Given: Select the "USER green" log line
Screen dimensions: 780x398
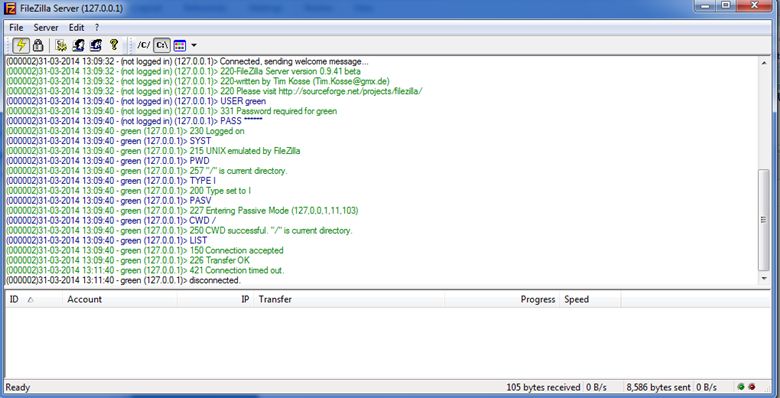Looking at the screenshot, I should 136,101.
